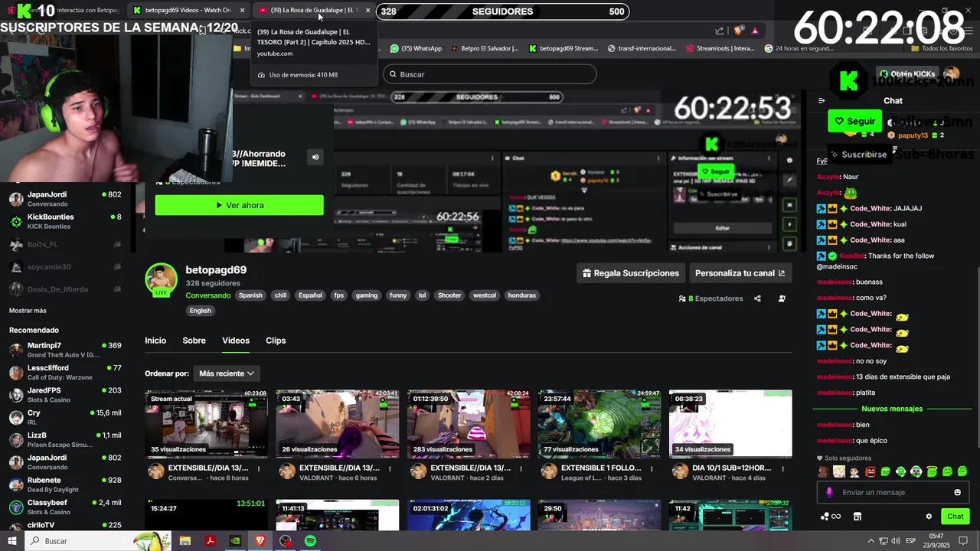The height and width of the screenshot is (551, 980).
Task: Open the chat shop icon
Action: tap(857, 517)
